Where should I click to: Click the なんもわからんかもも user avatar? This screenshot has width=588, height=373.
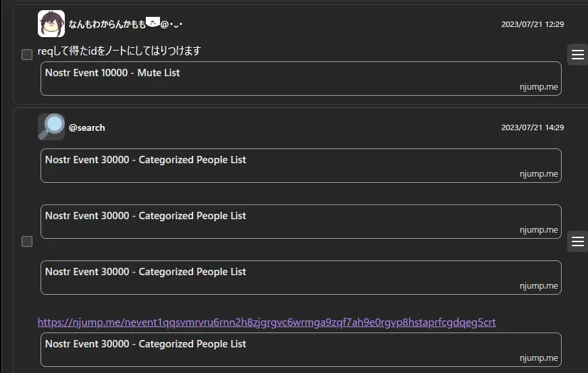point(51,24)
